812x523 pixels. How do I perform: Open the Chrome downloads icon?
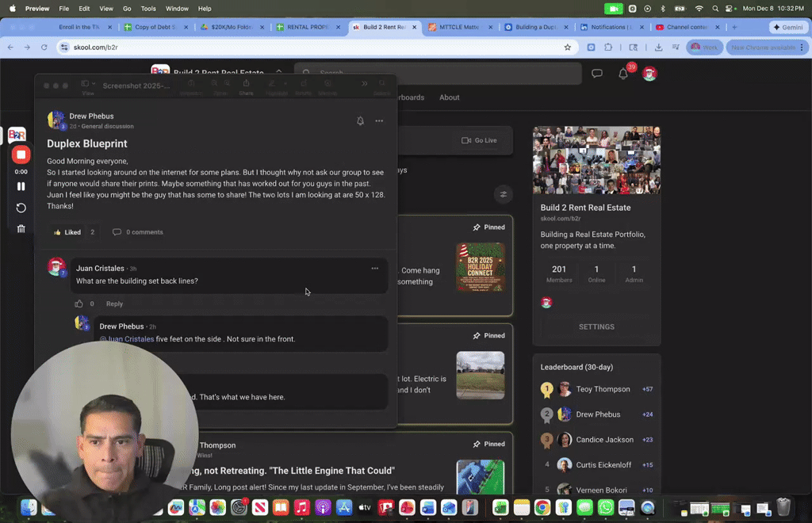(x=659, y=47)
